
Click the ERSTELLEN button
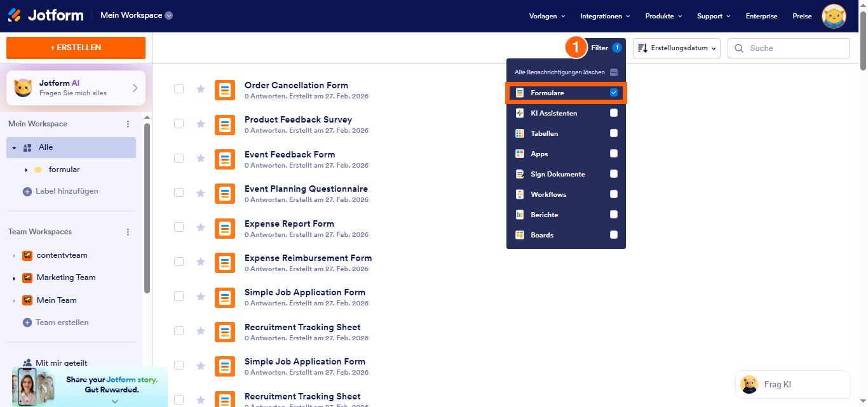coord(76,48)
